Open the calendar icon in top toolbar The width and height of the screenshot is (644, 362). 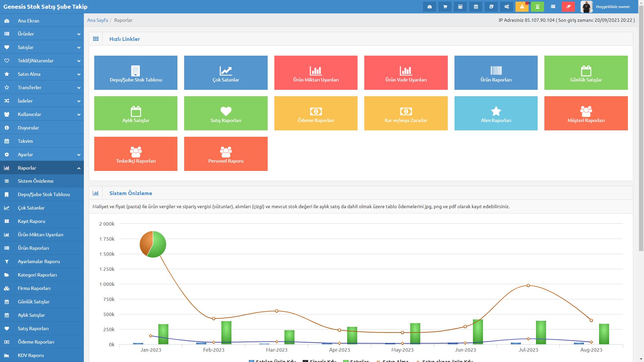(476, 7)
